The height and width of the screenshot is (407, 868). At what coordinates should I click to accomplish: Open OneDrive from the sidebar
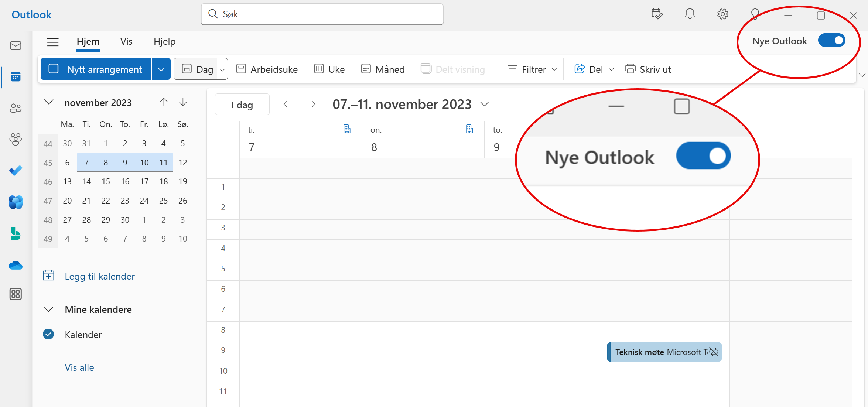click(16, 265)
